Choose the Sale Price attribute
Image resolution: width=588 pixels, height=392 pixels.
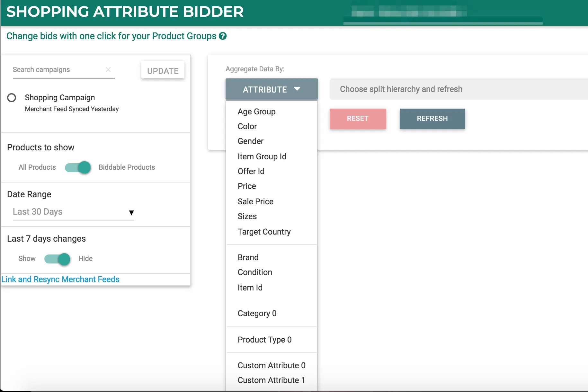point(255,202)
